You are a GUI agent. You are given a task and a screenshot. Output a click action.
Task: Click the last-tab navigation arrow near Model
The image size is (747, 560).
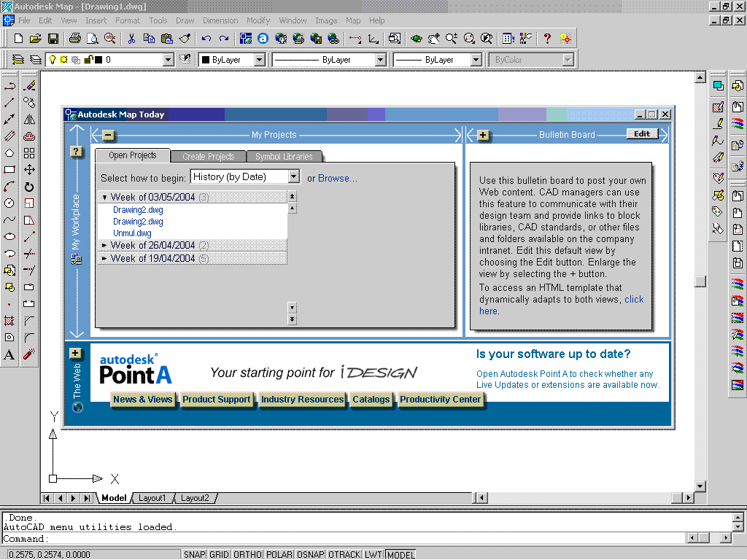[87, 498]
